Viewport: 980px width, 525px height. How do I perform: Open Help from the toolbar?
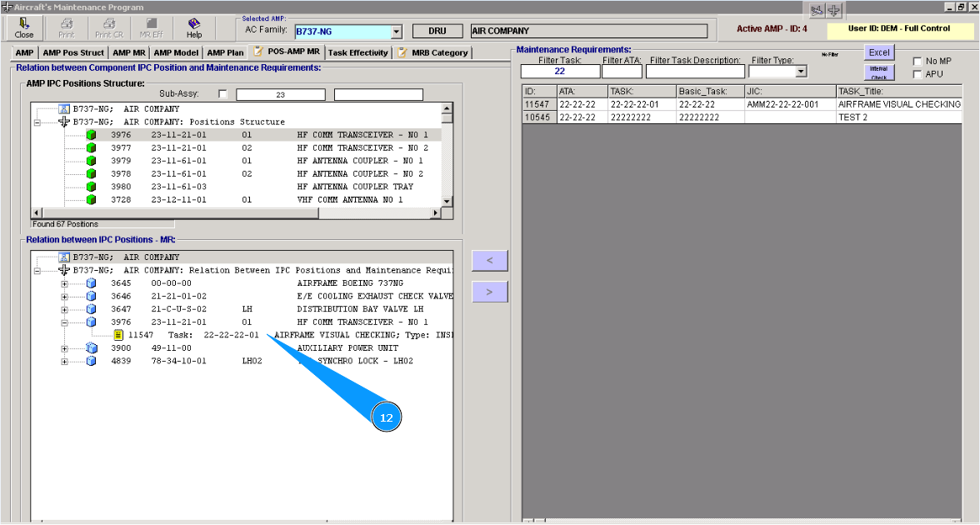[x=194, y=27]
